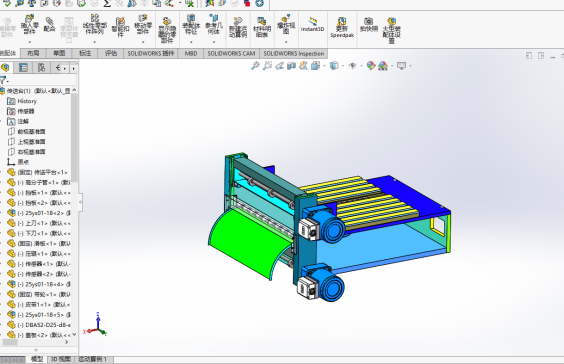
Task: Click Reference Geometry (参考几何体) tool
Action: (x=214, y=24)
